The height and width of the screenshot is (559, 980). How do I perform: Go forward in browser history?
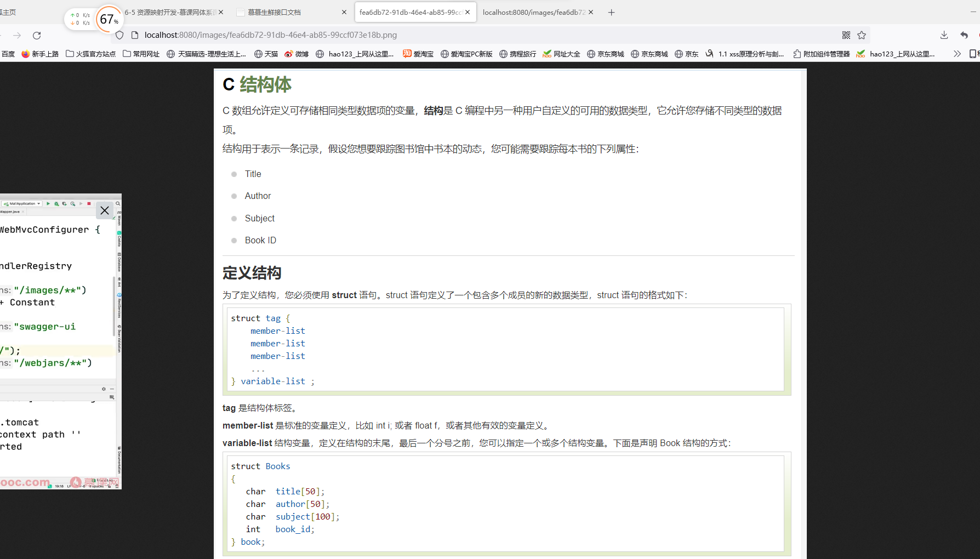[17, 35]
